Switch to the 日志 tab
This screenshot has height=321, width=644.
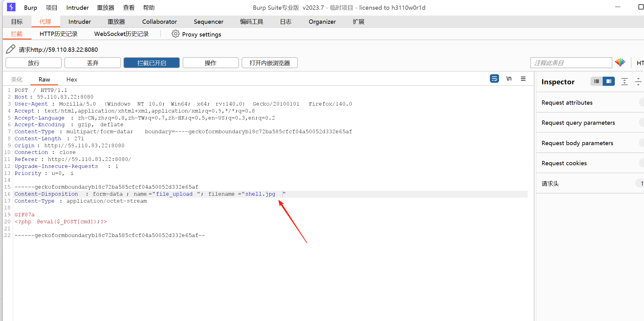tap(286, 22)
